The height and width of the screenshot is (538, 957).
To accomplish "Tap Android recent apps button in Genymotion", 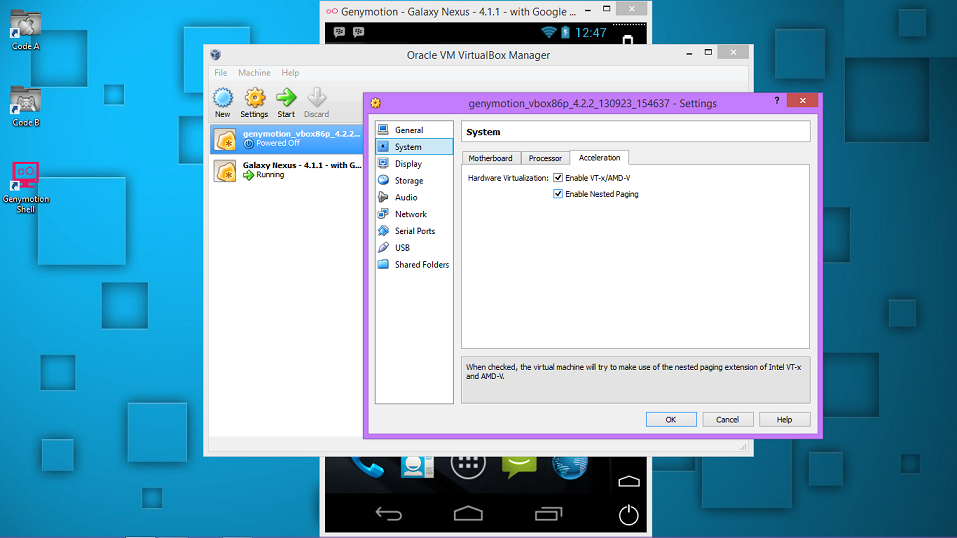I will point(548,514).
